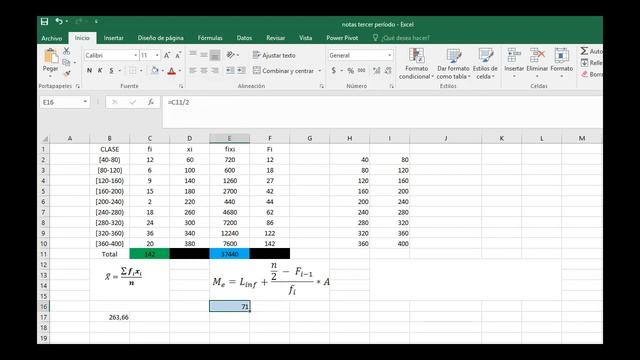This screenshot has height=360, width=640.
Task: Align text left in cell
Action: pyautogui.click(x=193, y=71)
